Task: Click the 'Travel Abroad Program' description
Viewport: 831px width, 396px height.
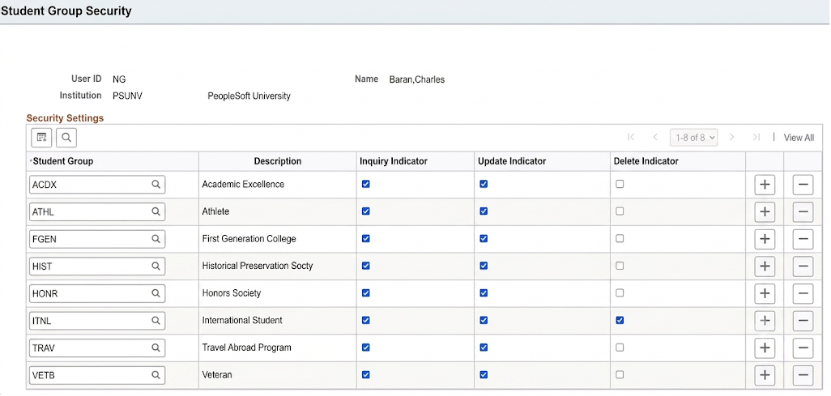Action: (x=247, y=348)
